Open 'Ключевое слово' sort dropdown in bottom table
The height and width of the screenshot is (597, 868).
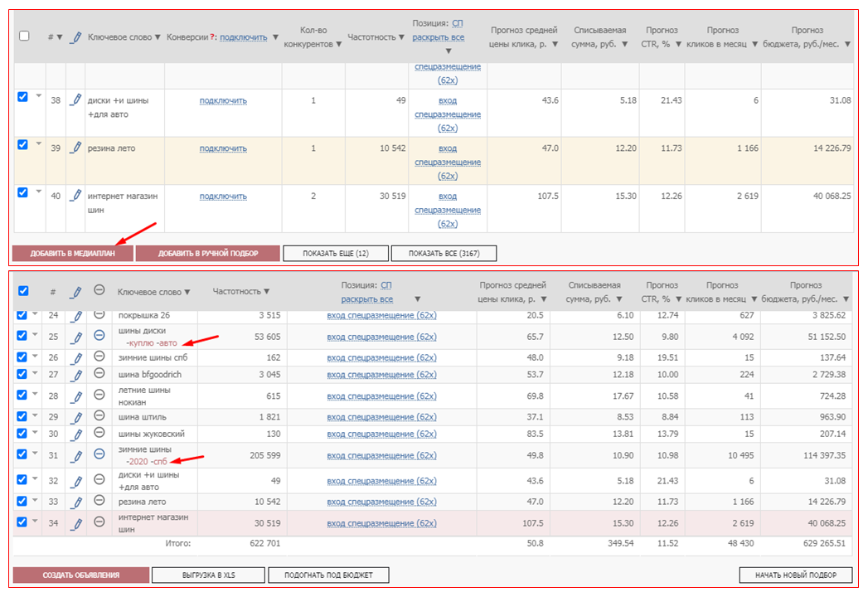click(x=187, y=292)
